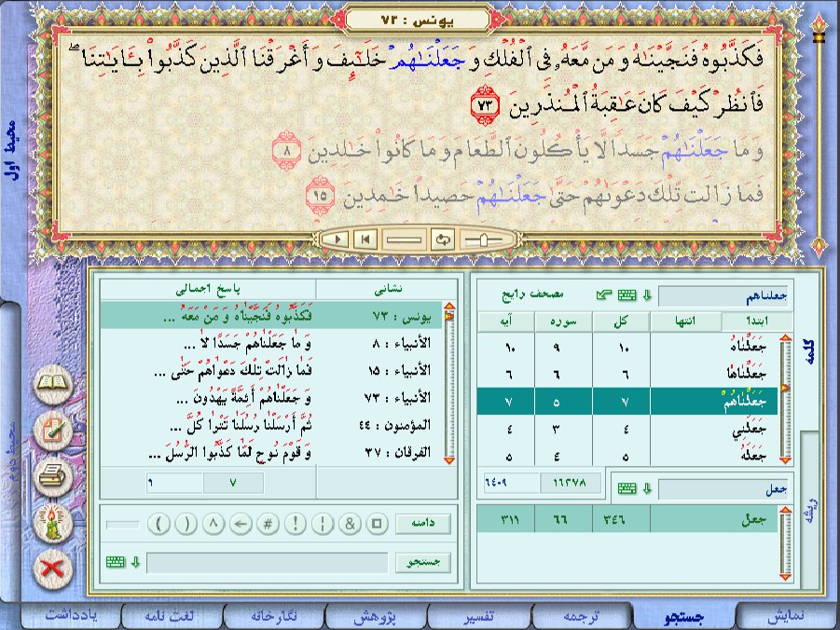Click the hash # operator button

click(268, 524)
